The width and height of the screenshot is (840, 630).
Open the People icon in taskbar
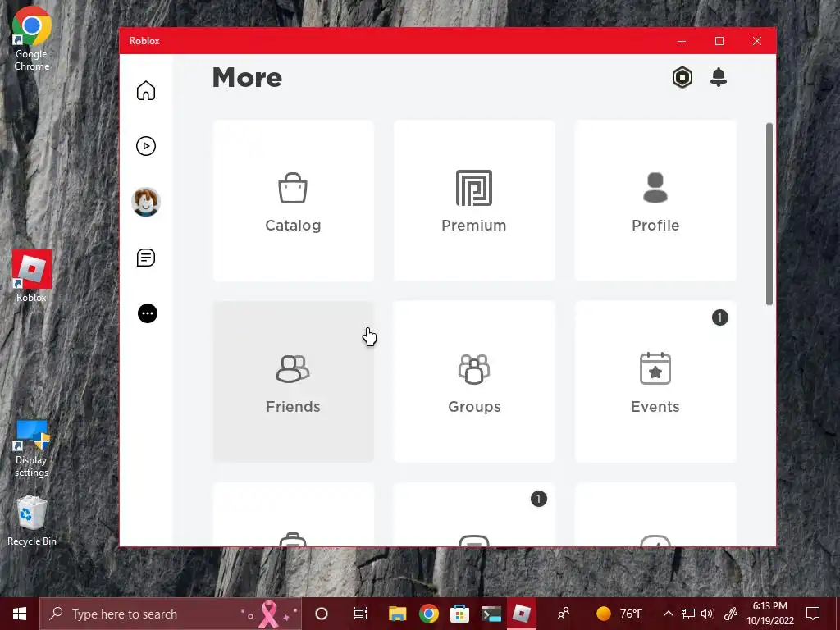point(563,614)
